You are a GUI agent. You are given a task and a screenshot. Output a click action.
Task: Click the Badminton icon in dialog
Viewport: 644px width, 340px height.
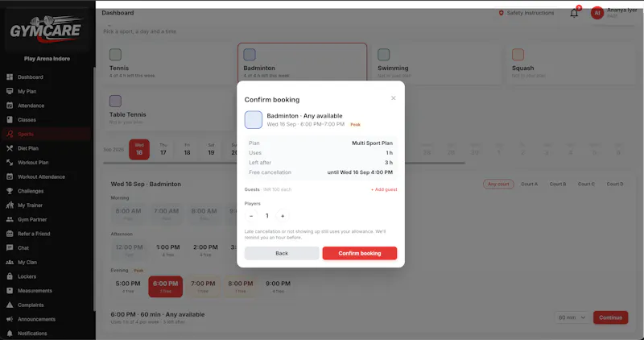(x=254, y=119)
